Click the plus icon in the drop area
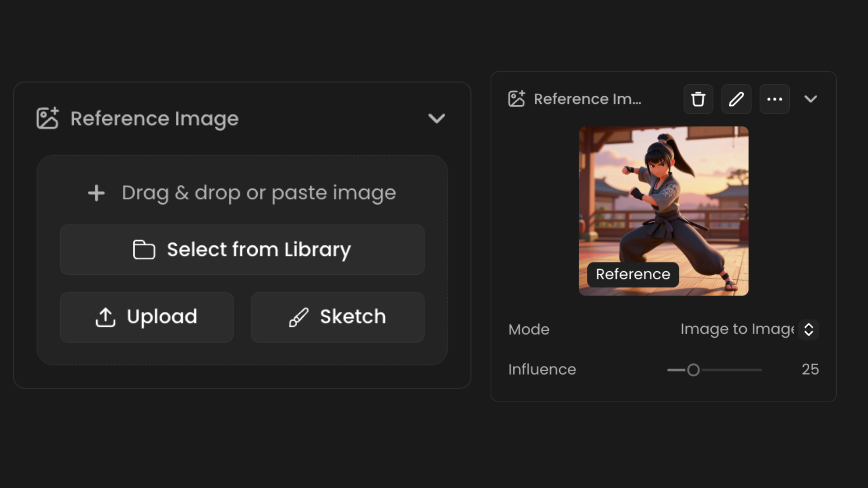 (x=96, y=193)
